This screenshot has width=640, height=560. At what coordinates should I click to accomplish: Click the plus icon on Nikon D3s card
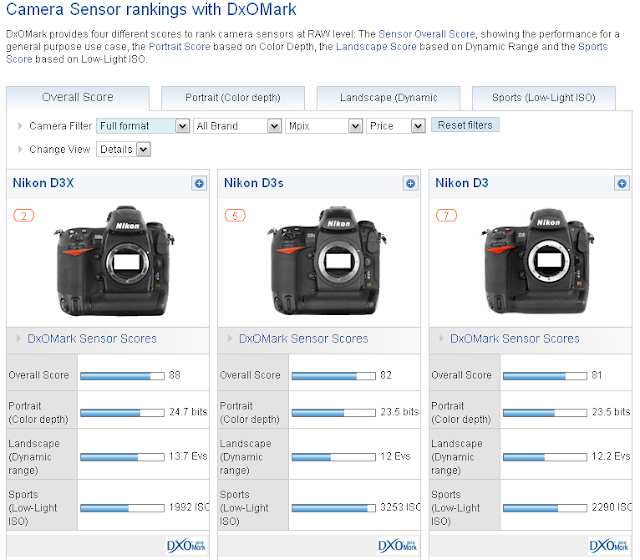411,183
